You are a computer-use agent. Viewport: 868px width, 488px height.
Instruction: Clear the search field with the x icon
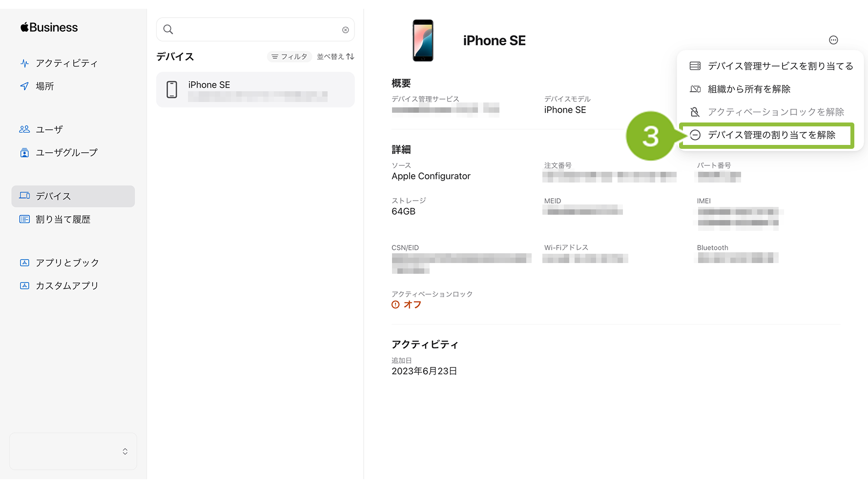pos(345,30)
